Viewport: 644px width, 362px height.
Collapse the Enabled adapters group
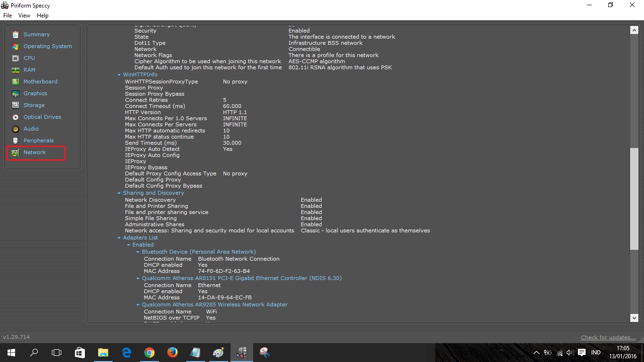pyautogui.click(x=129, y=245)
